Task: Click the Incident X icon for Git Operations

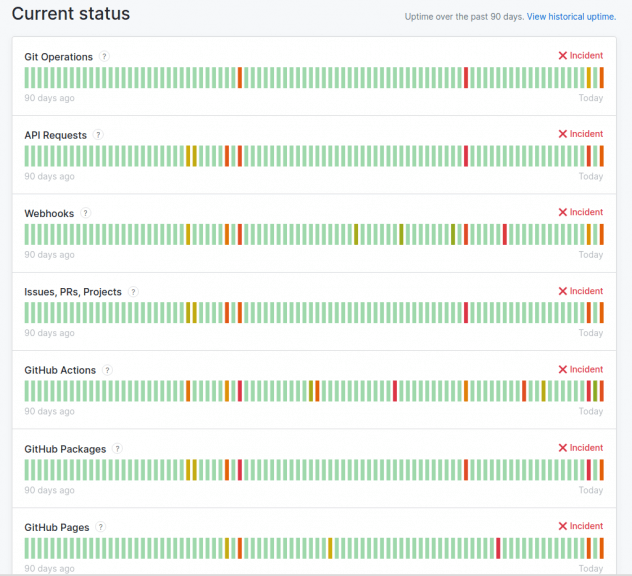Action: (x=563, y=56)
